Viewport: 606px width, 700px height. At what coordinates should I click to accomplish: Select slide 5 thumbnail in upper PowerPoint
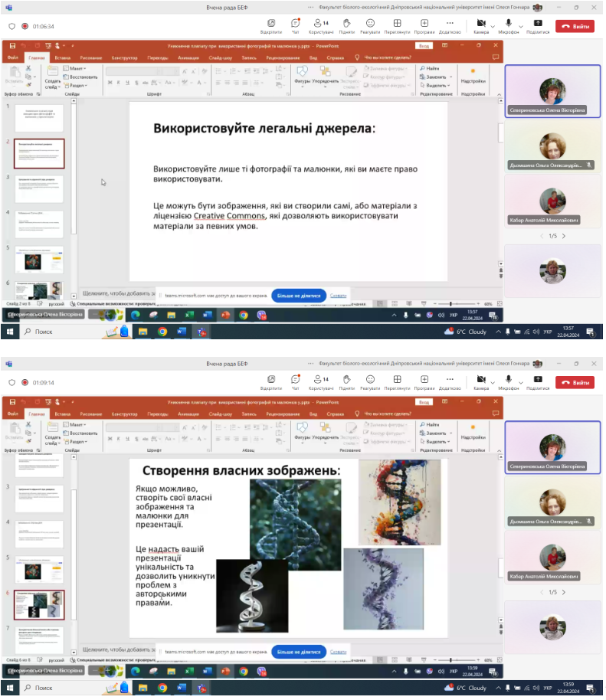pyautogui.click(x=39, y=260)
